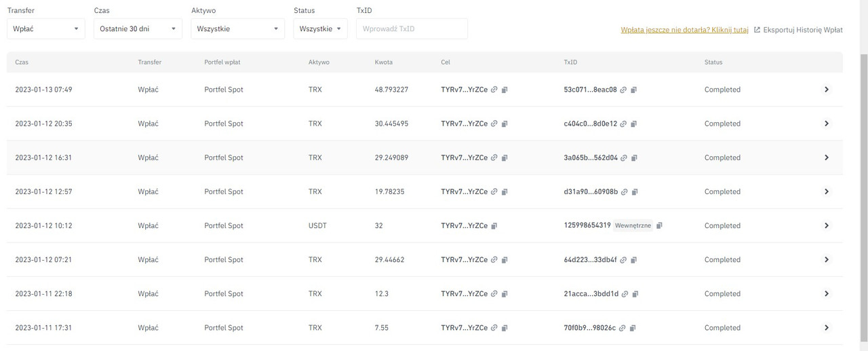
Task: Copy TxID c404c0...8d0e12
Action: [634, 124]
